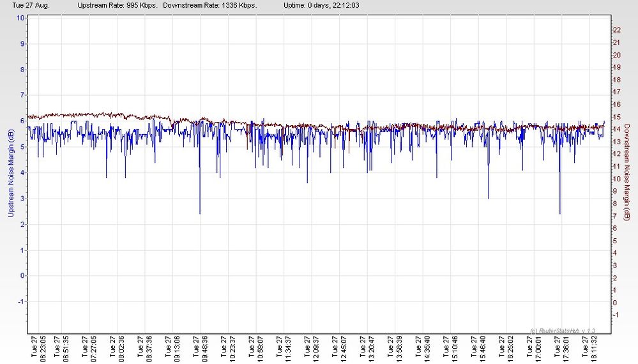This screenshot has width=638, height=364.
Task: Click the 6 tick on the downstream axis
Action: [615, 229]
